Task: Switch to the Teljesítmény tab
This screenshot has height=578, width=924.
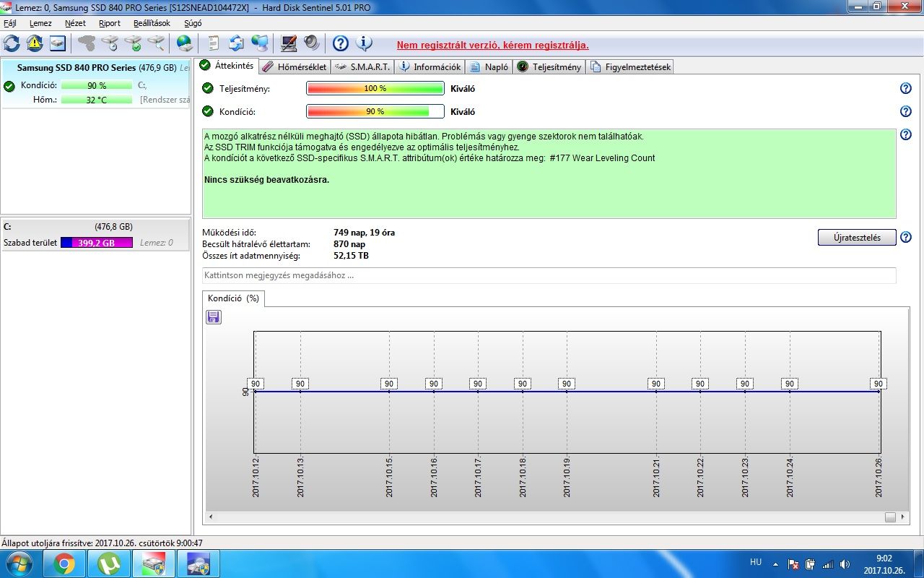Action: (x=549, y=67)
